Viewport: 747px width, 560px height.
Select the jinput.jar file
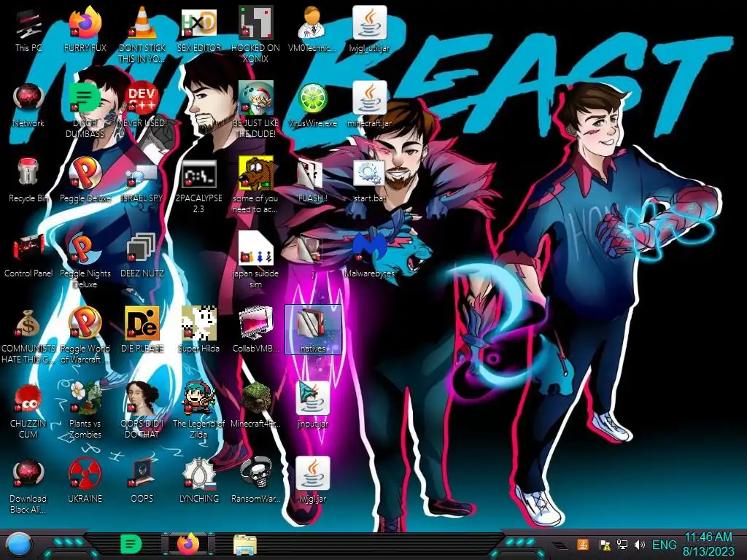(312, 406)
